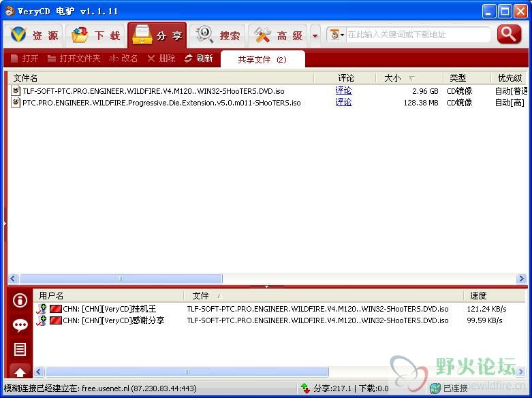This screenshot has width=532, height=398.
Task: Open the 资源 (Resources) tab
Action: click(33, 35)
